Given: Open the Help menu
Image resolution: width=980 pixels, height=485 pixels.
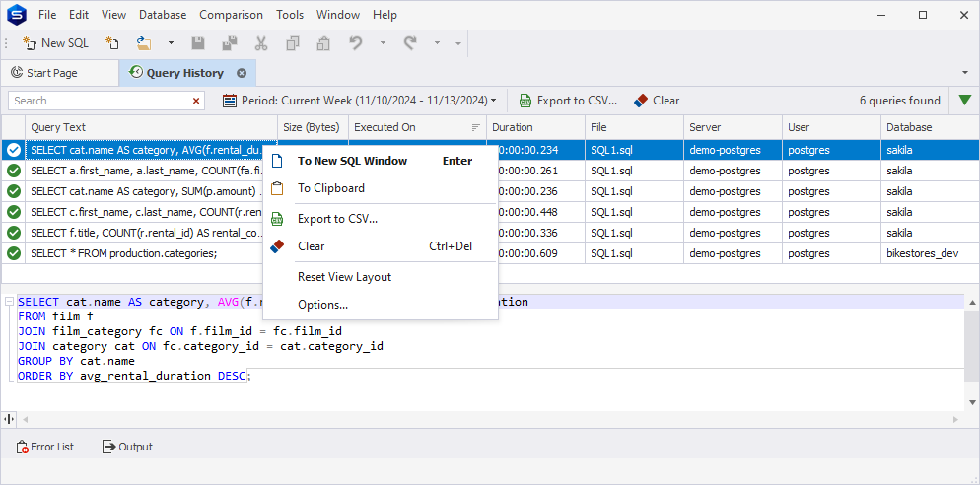Looking at the screenshot, I should tap(385, 15).
